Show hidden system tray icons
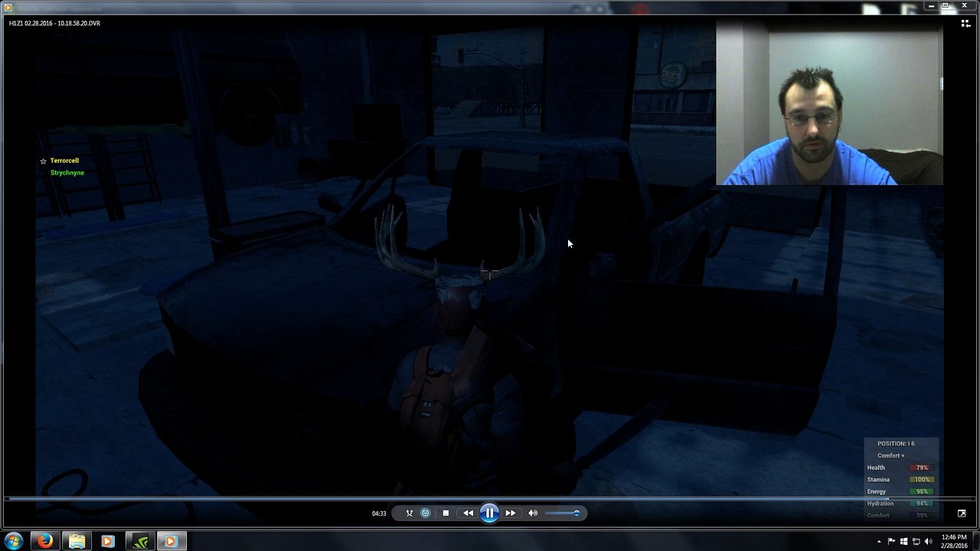Screen dimensions: 980x551 point(878,542)
